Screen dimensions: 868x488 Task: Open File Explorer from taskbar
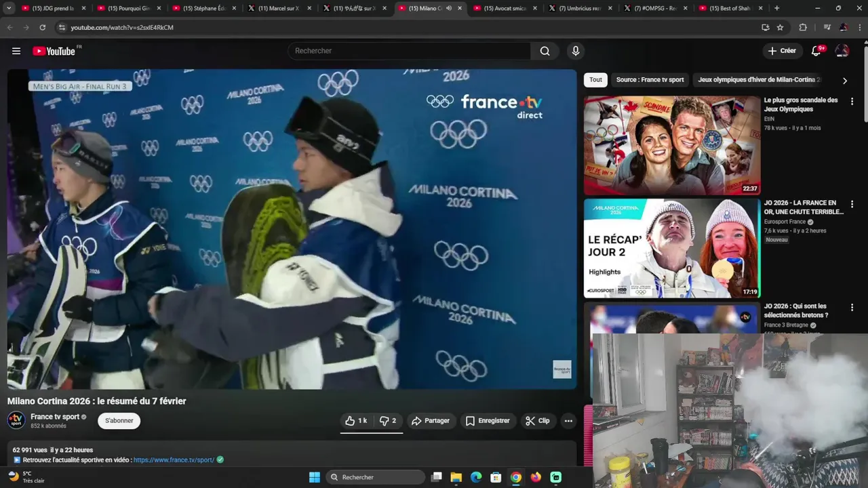coord(456,477)
